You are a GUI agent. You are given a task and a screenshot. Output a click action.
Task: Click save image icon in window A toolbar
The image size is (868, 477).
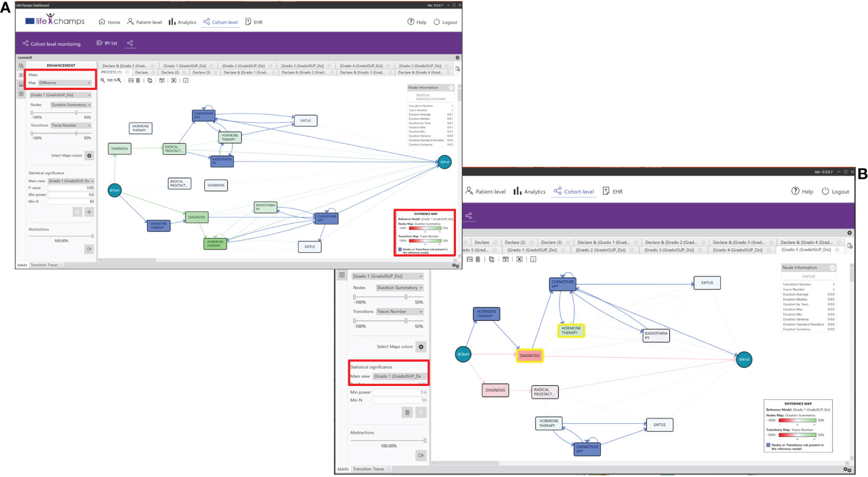(x=131, y=80)
